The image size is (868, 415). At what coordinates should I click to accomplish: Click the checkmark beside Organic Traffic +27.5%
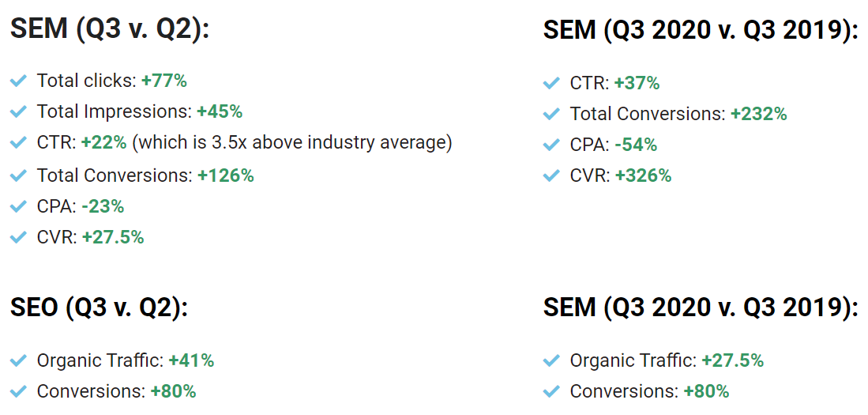tap(552, 360)
